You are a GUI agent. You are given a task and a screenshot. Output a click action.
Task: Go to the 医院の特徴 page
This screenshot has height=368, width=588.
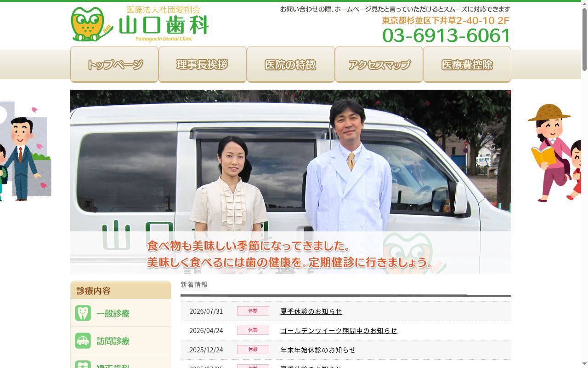pos(291,64)
